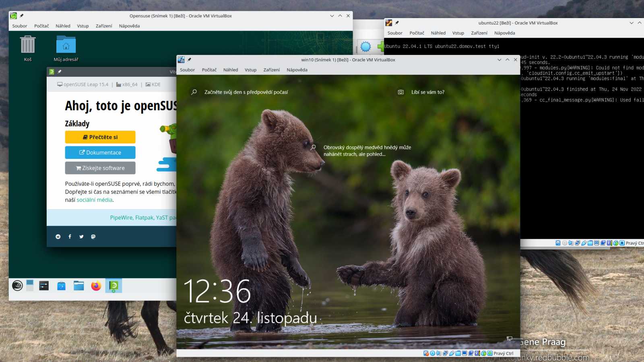Open Vstup menu in win10 window
Image resolution: width=644 pixels, height=362 pixels.
coord(250,70)
